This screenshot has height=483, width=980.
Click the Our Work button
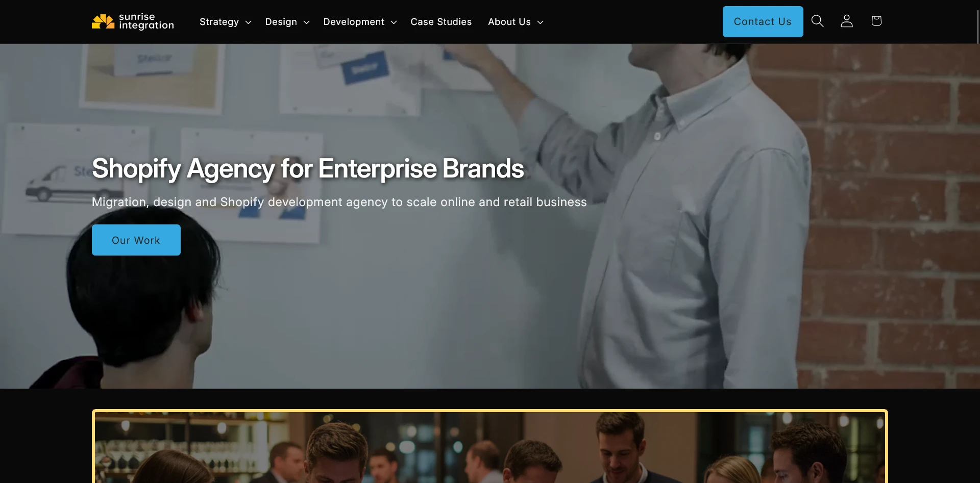point(136,240)
